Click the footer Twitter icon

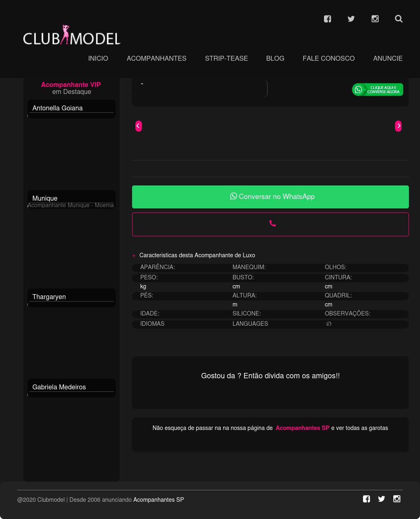(381, 499)
